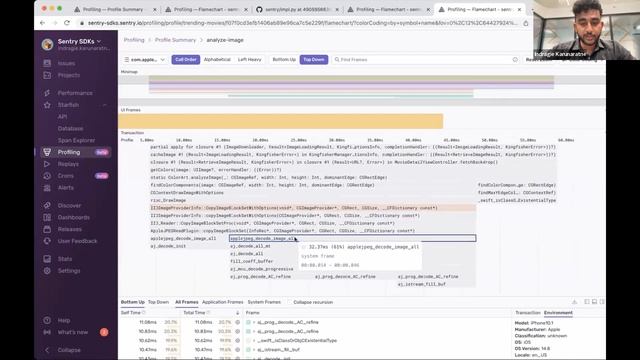Click share icon in address bar
The width and height of the screenshot is (640, 360).
[526, 23]
